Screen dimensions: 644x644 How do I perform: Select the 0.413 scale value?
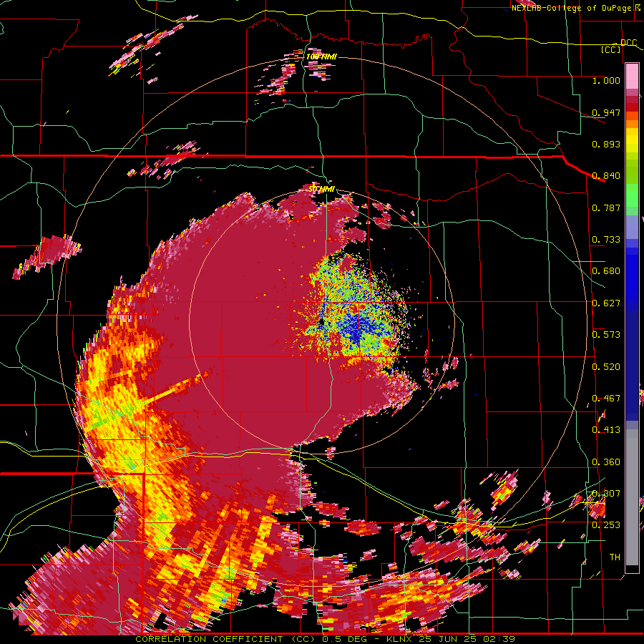(606, 430)
